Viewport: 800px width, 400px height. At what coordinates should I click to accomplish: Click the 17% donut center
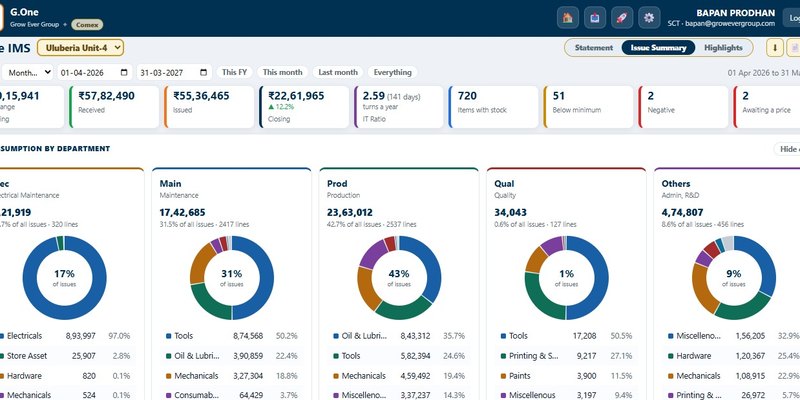point(64,278)
